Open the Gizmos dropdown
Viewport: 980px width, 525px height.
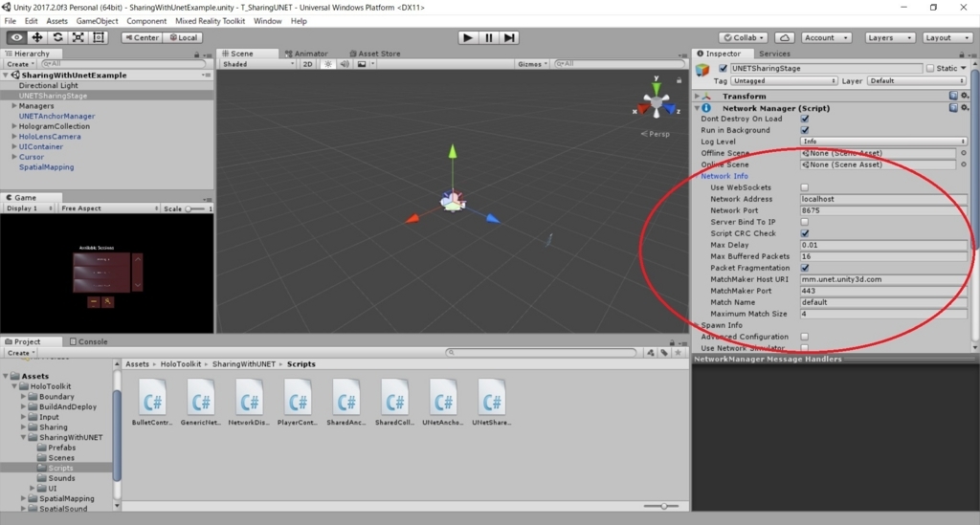(532, 64)
